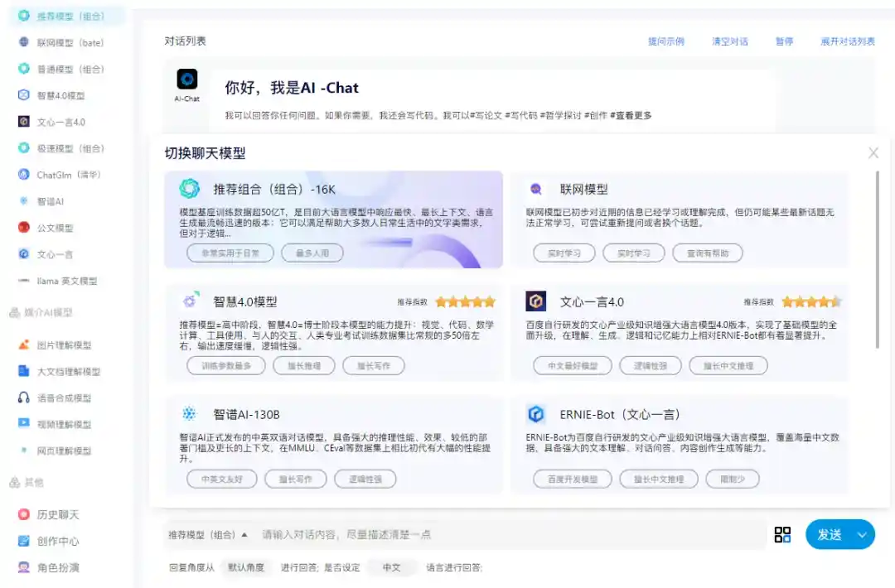
Task: Click the 最多人用 tag
Action: (x=312, y=253)
